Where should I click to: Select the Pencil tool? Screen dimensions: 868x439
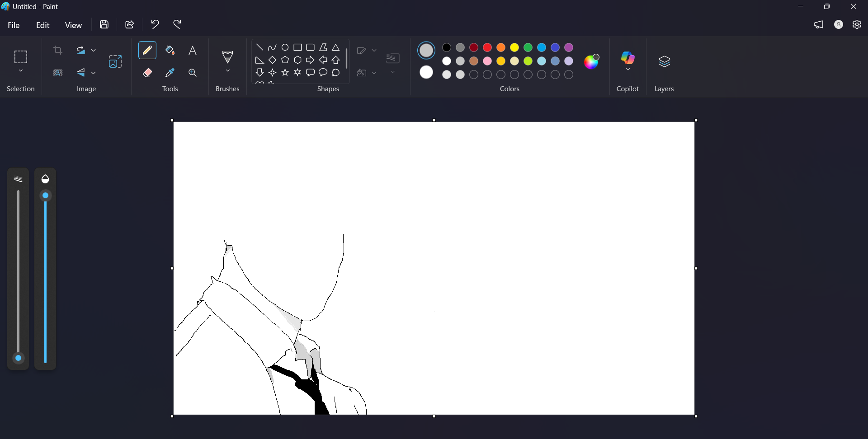click(147, 50)
